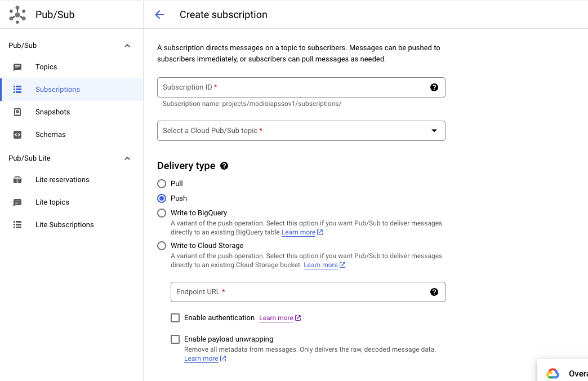Click the subscription name path text
Screen dimensions: 588x381
point(252,104)
